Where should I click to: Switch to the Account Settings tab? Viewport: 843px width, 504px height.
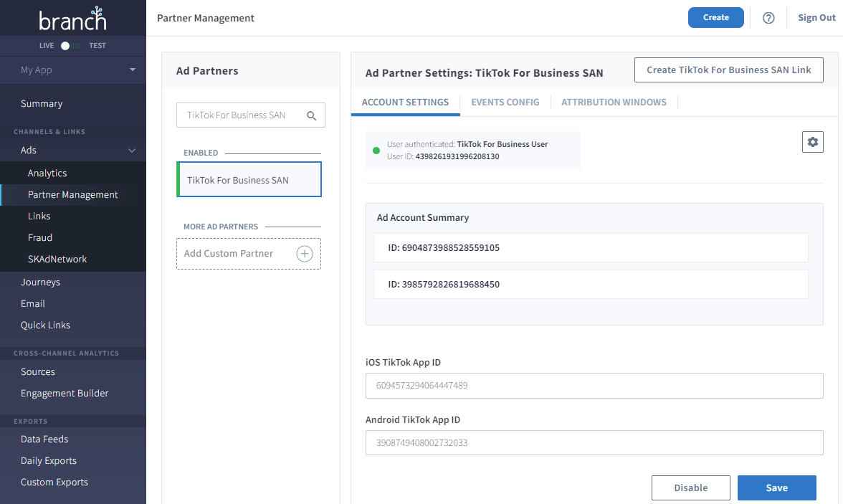pyautogui.click(x=406, y=103)
